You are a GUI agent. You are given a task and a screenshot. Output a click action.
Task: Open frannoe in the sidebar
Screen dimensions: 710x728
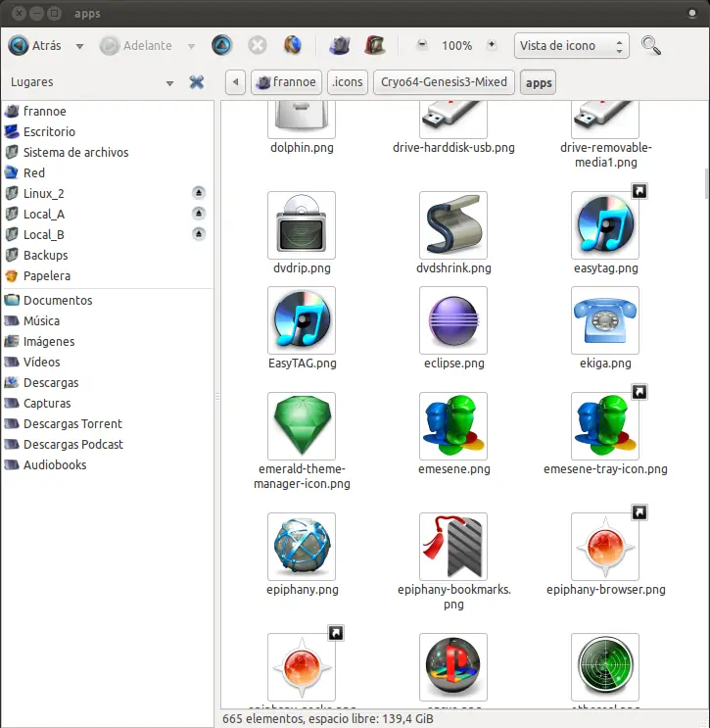pyautogui.click(x=108, y=112)
